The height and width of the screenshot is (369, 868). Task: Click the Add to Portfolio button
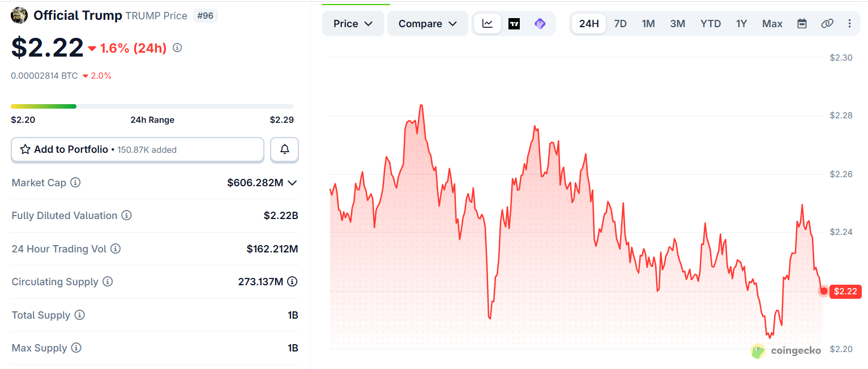138,149
